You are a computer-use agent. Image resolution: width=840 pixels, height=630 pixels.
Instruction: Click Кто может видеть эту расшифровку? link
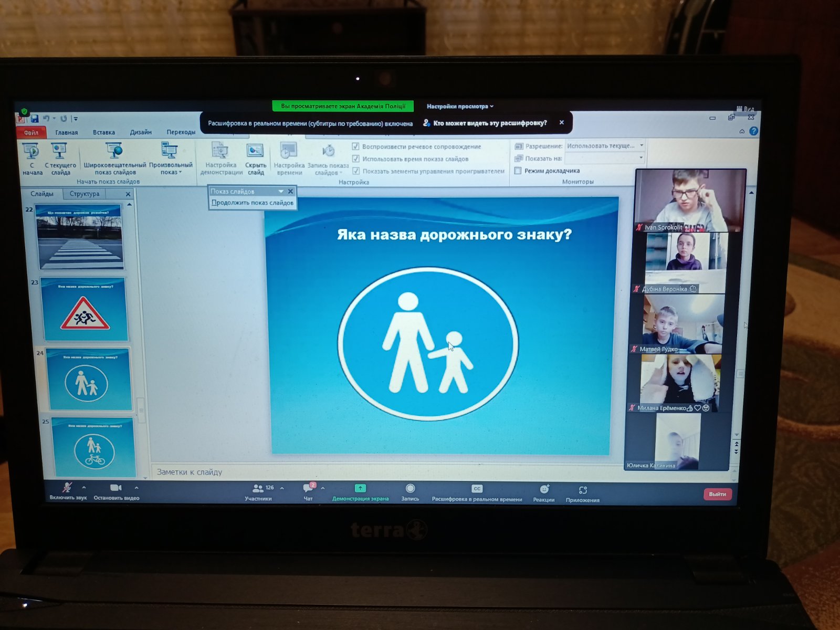[490, 123]
